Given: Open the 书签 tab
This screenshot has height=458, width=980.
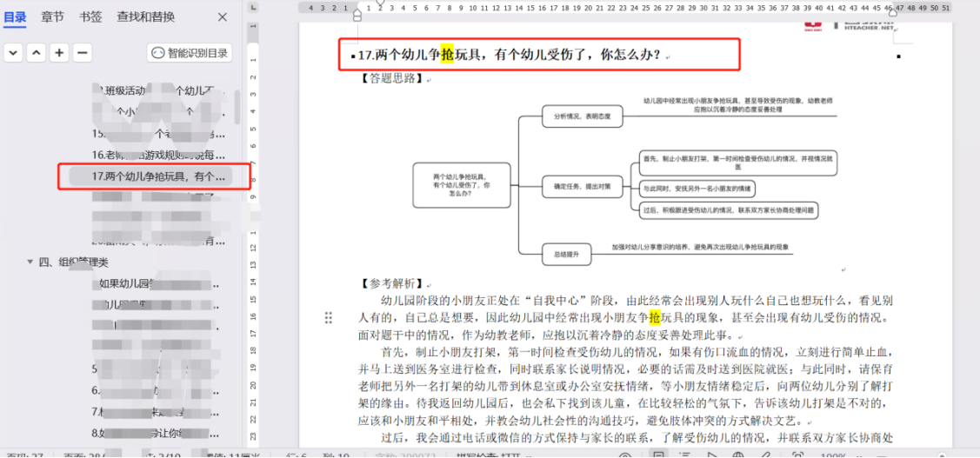Looking at the screenshot, I should click(90, 17).
